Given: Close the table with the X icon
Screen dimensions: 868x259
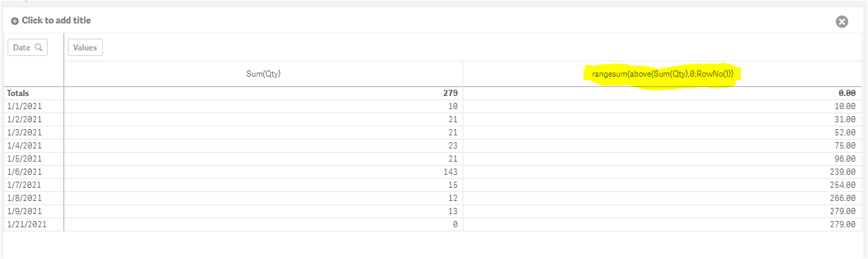Looking at the screenshot, I should pyautogui.click(x=842, y=21).
